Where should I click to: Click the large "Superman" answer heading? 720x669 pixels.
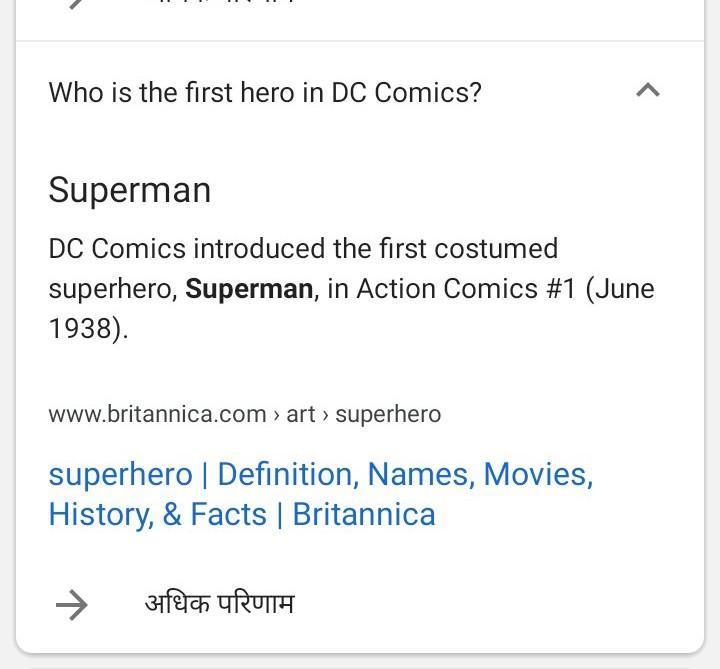click(130, 190)
